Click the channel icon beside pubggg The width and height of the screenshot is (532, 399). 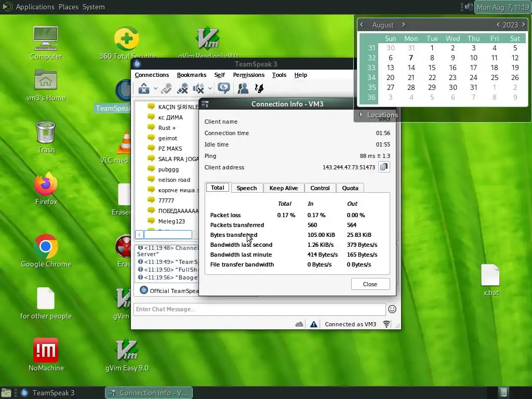(x=151, y=169)
